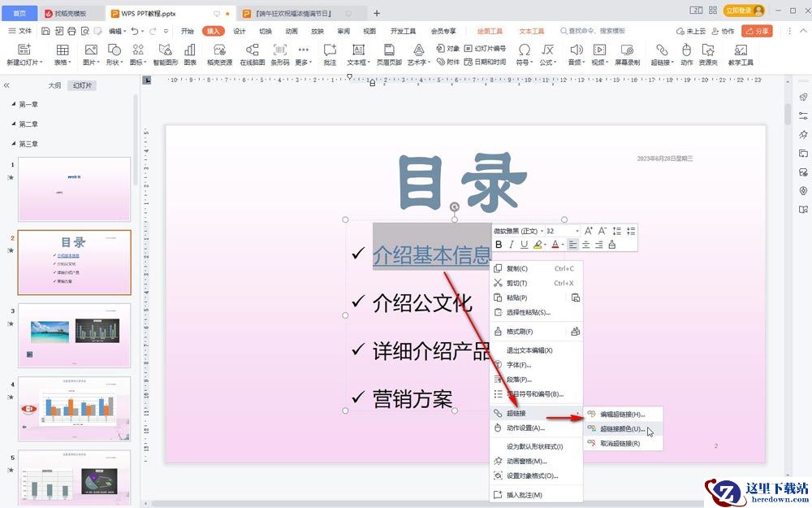Expand the 音频 audio dropdown
Viewport: 812px width, 508px height.
click(x=584, y=63)
